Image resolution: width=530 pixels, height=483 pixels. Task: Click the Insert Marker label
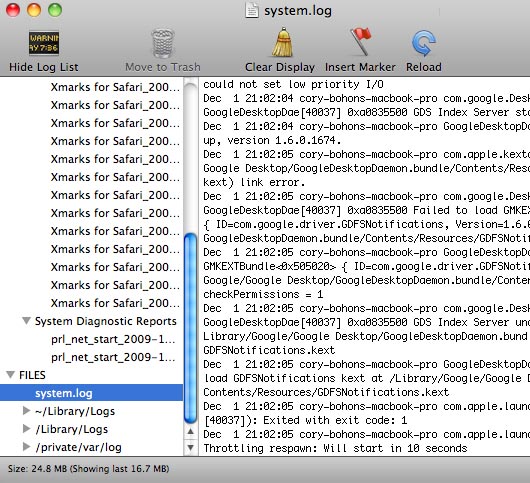coord(360,67)
